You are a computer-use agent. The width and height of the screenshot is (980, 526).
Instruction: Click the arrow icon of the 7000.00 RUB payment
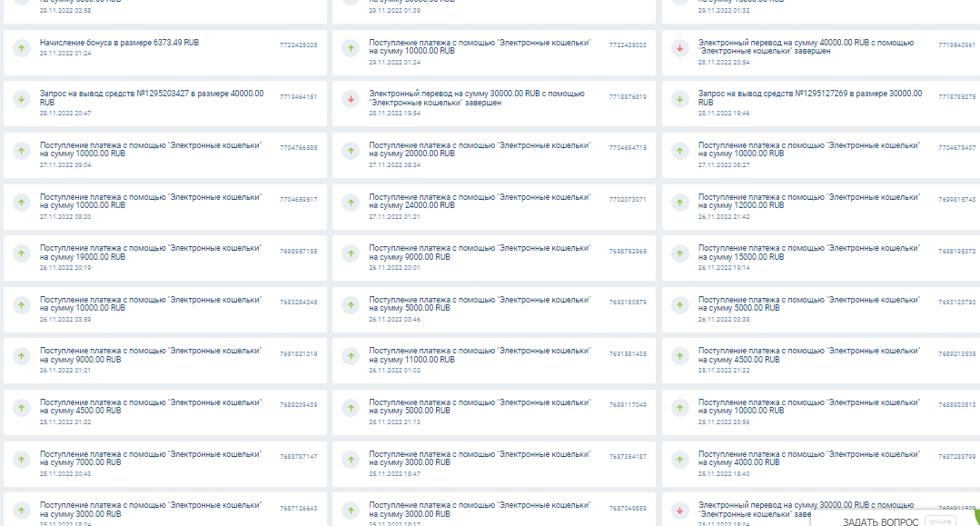tap(22, 460)
